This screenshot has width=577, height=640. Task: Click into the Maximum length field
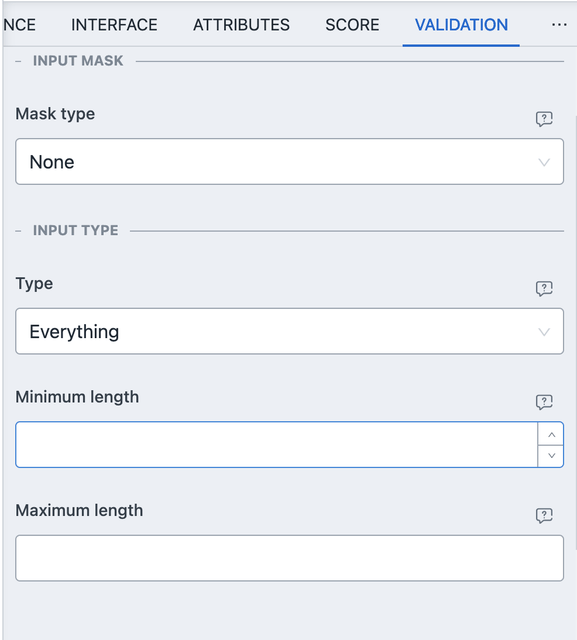tap(289, 558)
